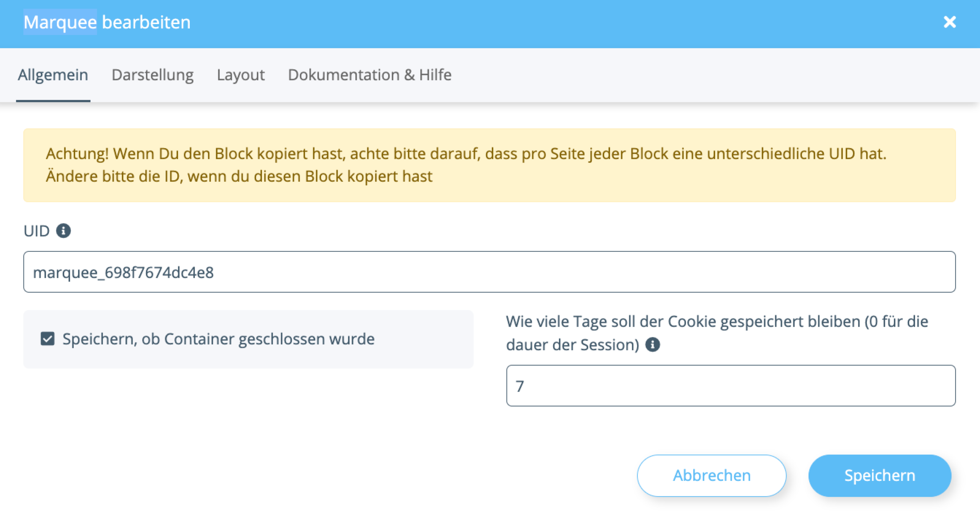Switch to the Allgemein tab
The width and height of the screenshot is (980, 521).
[x=53, y=75]
